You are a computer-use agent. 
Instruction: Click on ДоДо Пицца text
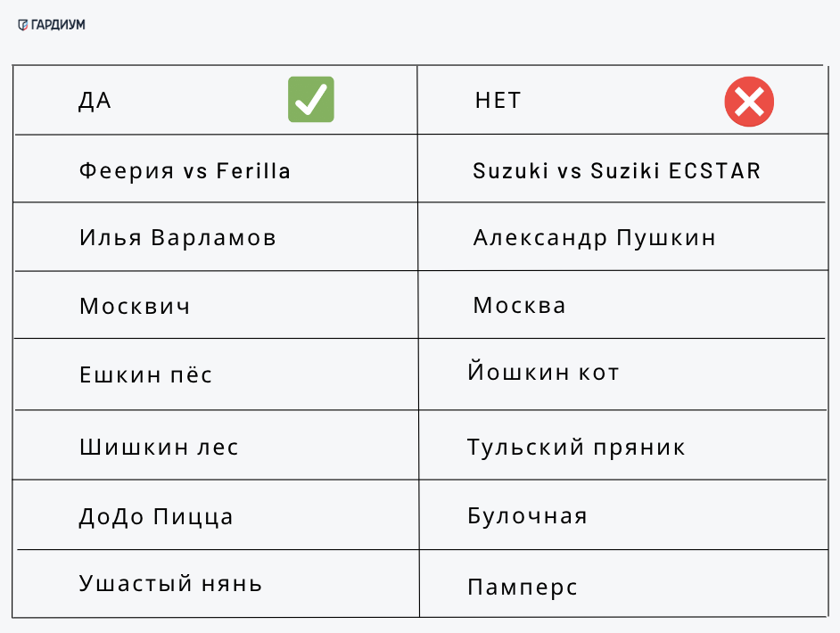coord(156,516)
